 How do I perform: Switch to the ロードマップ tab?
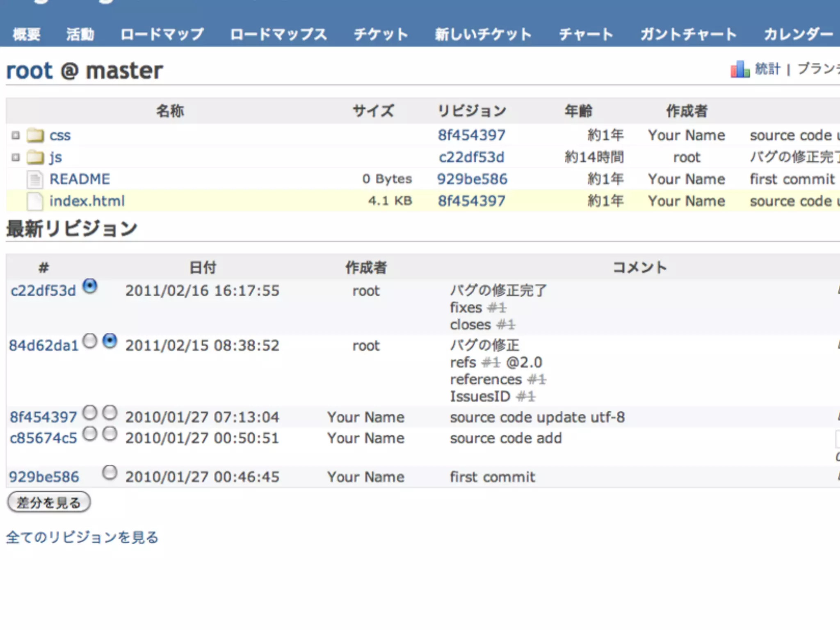[162, 34]
